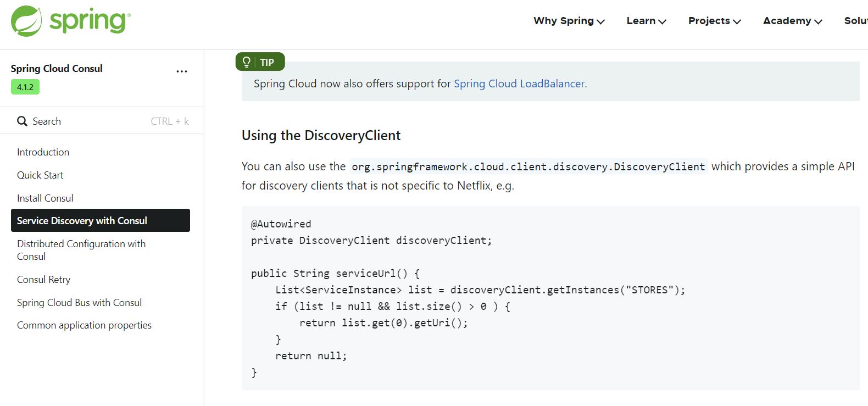868x406 pixels.
Task: Open the Academy dropdown menu
Action: click(x=792, y=21)
